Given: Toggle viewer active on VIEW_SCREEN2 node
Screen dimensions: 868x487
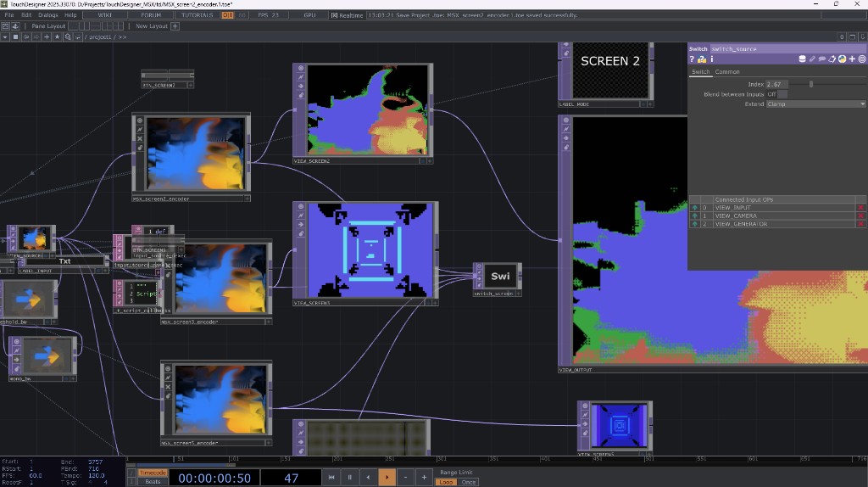Looking at the screenshot, I should pos(301,69).
